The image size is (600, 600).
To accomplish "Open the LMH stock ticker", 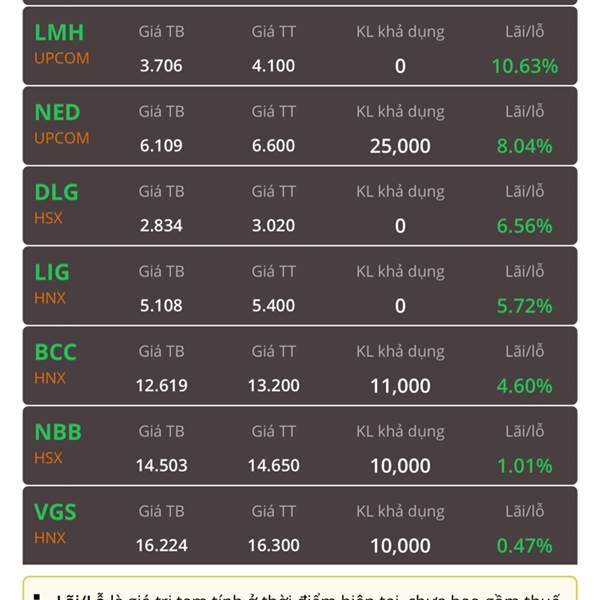I will pos(59,32).
